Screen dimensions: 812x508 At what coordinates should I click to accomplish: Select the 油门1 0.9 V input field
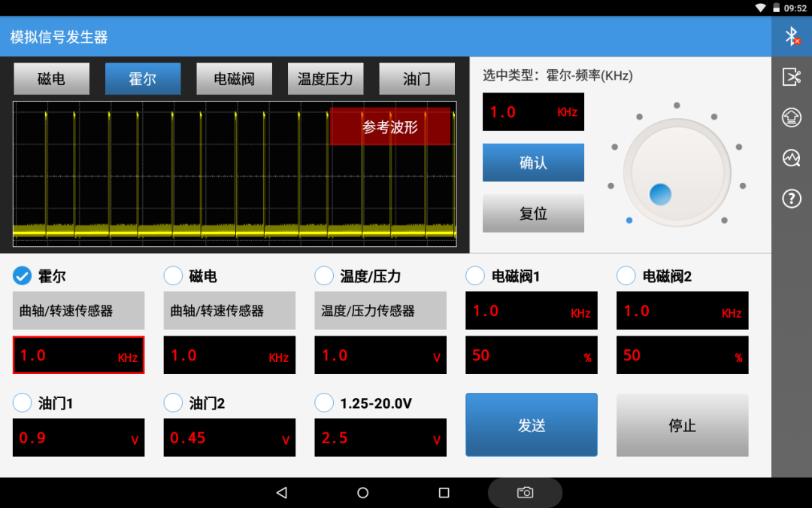coord(79,438)
